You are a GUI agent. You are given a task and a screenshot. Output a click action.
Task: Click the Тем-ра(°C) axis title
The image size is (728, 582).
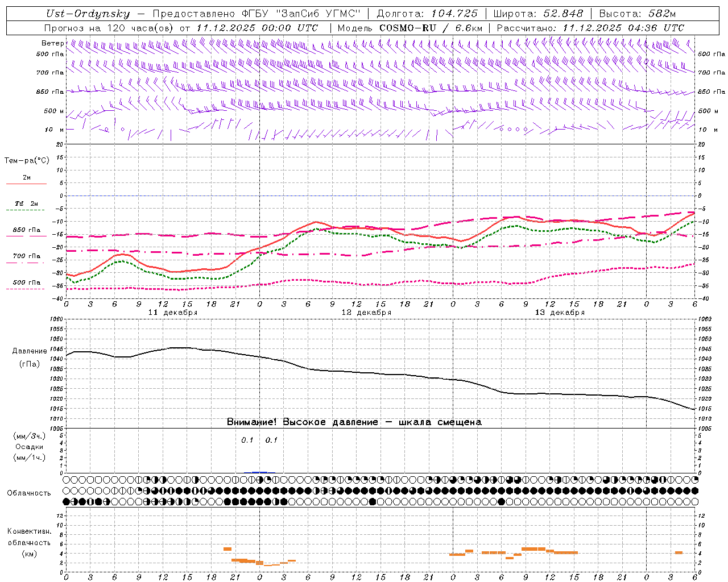[x=27, y=161]
